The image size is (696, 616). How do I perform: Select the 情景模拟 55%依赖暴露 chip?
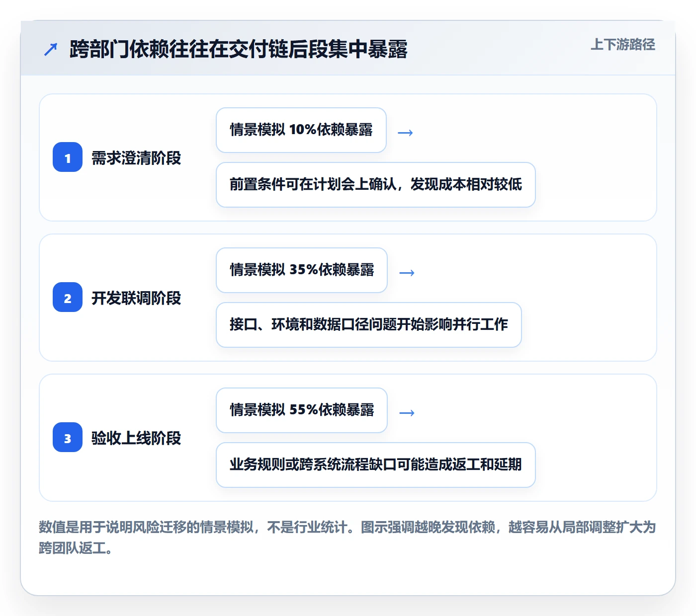[x=302, y=410]
